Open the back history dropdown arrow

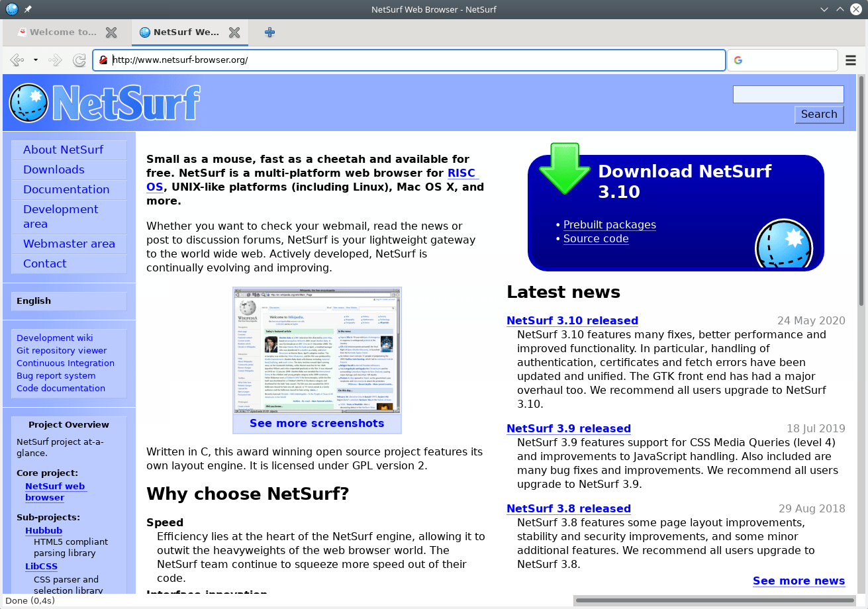point(35,60)
